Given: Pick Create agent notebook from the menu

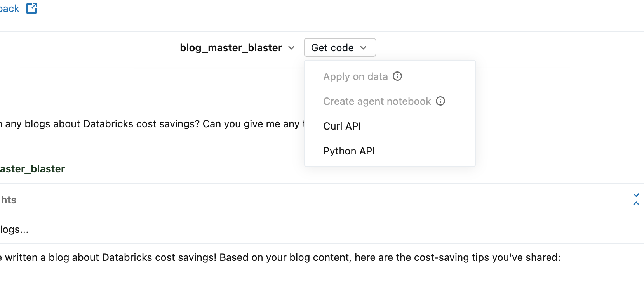Looking at the screenshot, I should [377, 101].
